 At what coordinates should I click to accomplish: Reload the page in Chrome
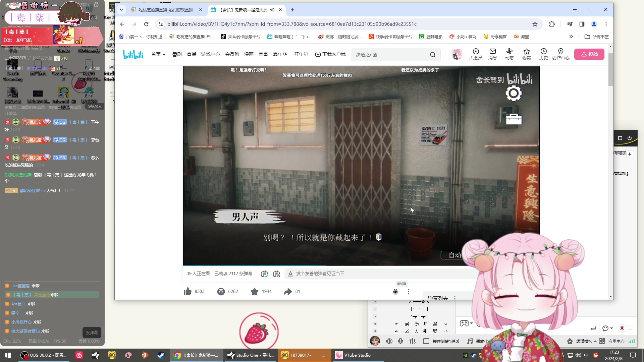(x=146, y=24)
